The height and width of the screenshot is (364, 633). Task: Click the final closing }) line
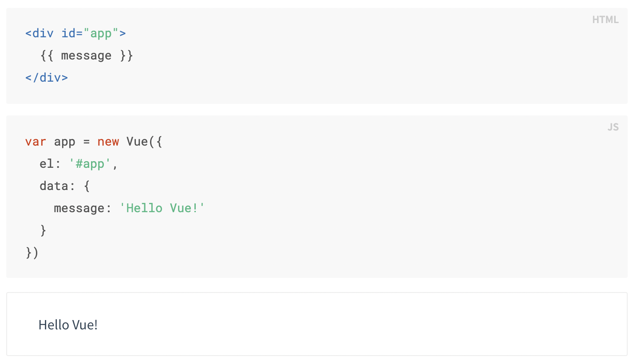pos(32,253)
